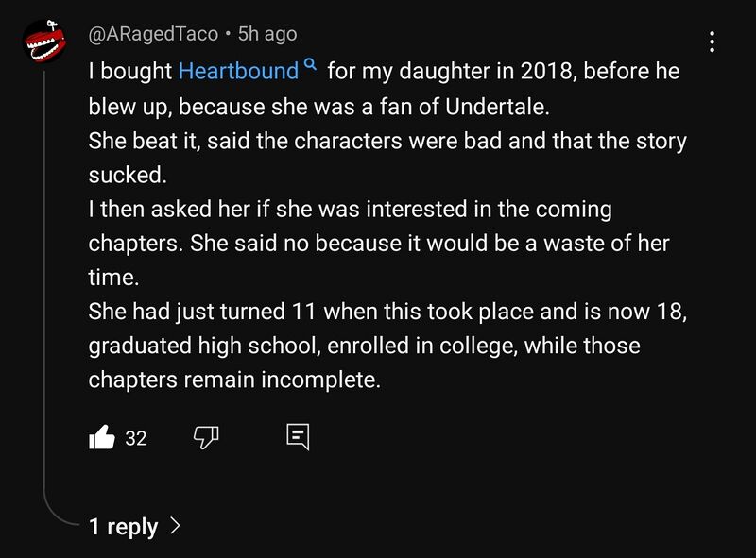Image resolution: width=756 pixels, height=558 pixels.
Task: Click the search magnifier icon beside Heartbound
Action: tap(310, 67)
